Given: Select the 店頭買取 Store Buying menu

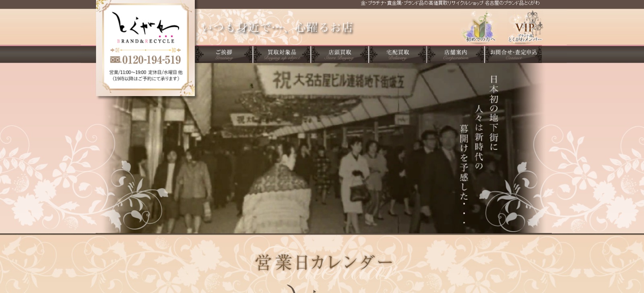Looking at the screenshot, I should (340, 54).
